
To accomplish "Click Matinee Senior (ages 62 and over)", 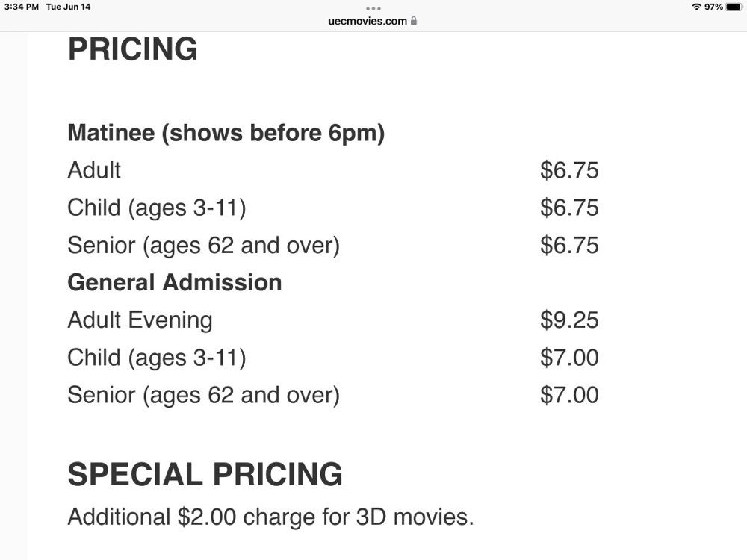I will click(x=203, y=245).
